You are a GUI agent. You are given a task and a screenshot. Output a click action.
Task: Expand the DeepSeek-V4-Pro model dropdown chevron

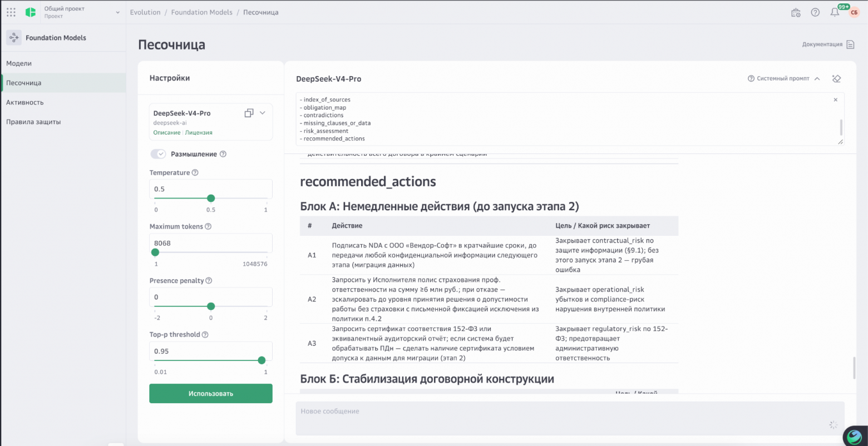[x=263, y=113]
